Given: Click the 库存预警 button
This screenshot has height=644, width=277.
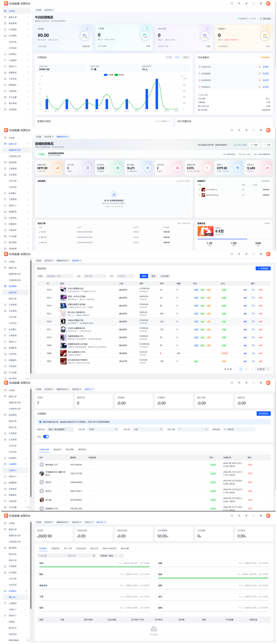Looking at the screenshot, I should pyautogui.click(x=165, y=276).
